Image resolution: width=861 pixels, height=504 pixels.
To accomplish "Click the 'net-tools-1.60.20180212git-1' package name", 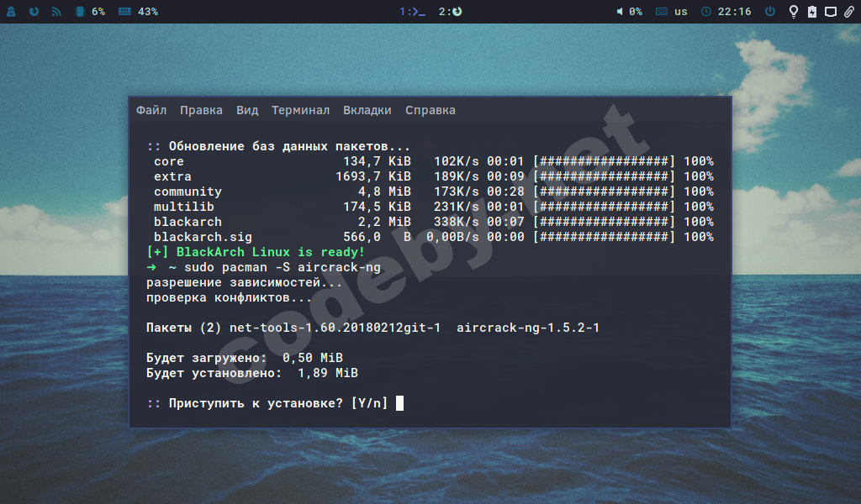I will point(335,328).
